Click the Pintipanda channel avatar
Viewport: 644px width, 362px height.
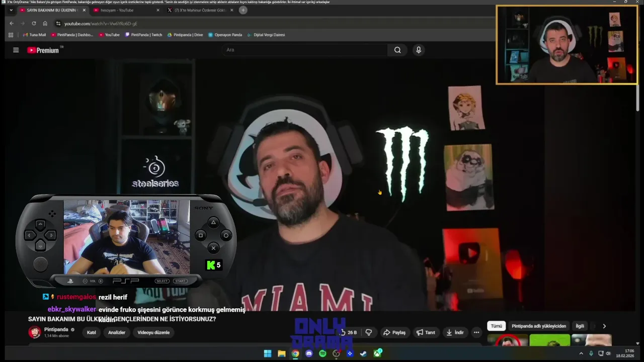pos(35,332)
